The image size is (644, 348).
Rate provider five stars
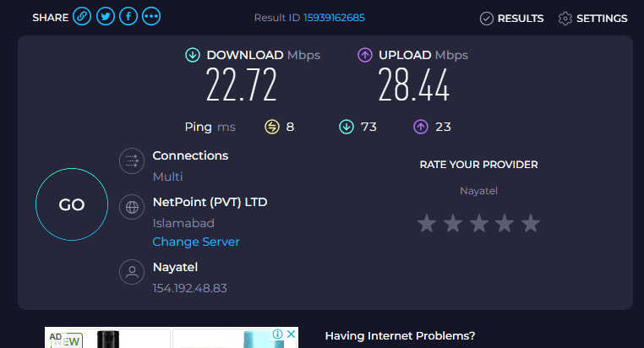pyautogui.click(x=531, y=223)
